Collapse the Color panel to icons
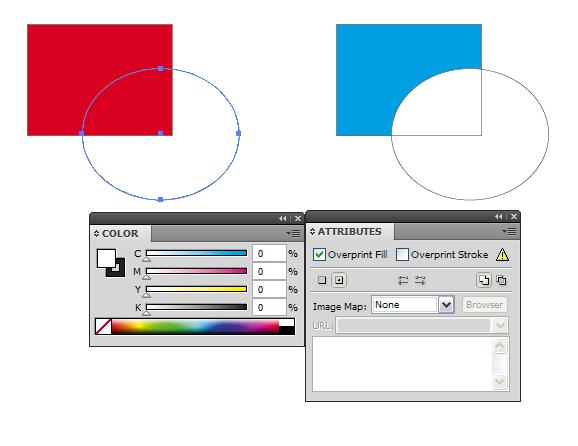 pyautogui.click(x=282, y=219)
